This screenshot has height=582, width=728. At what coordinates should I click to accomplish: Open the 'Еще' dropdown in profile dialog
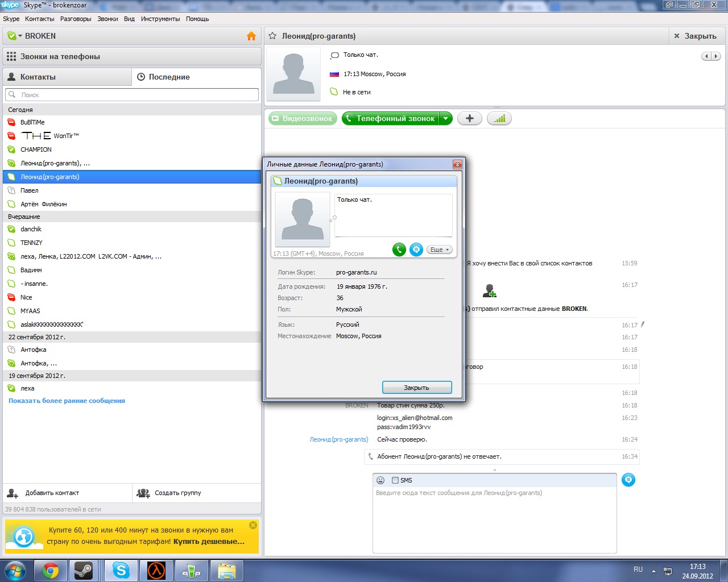coord(440,250)
